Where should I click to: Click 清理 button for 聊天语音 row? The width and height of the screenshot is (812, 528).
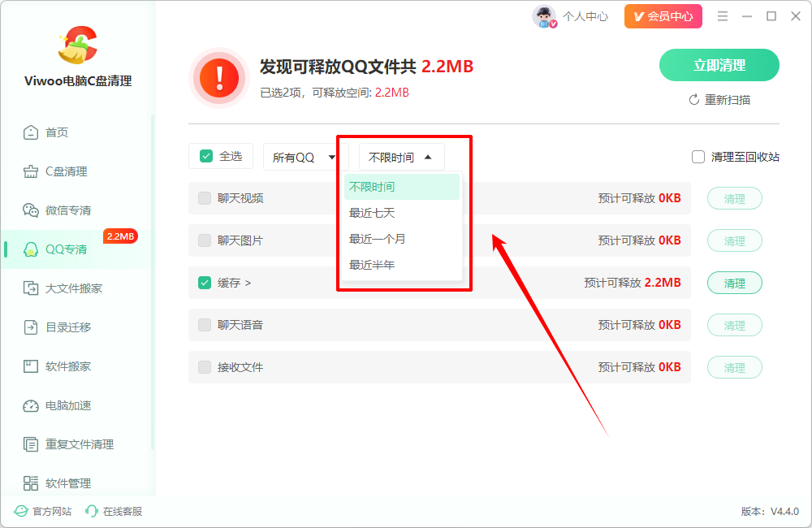point(734,325)
